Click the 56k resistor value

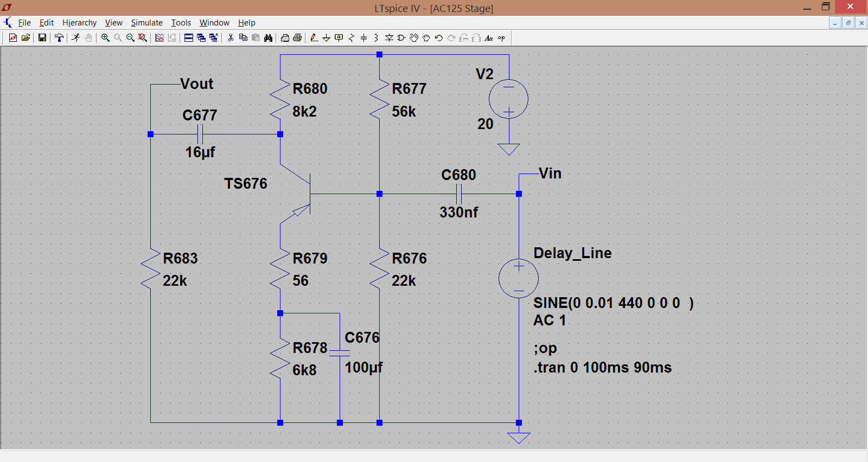coord(404,112)
